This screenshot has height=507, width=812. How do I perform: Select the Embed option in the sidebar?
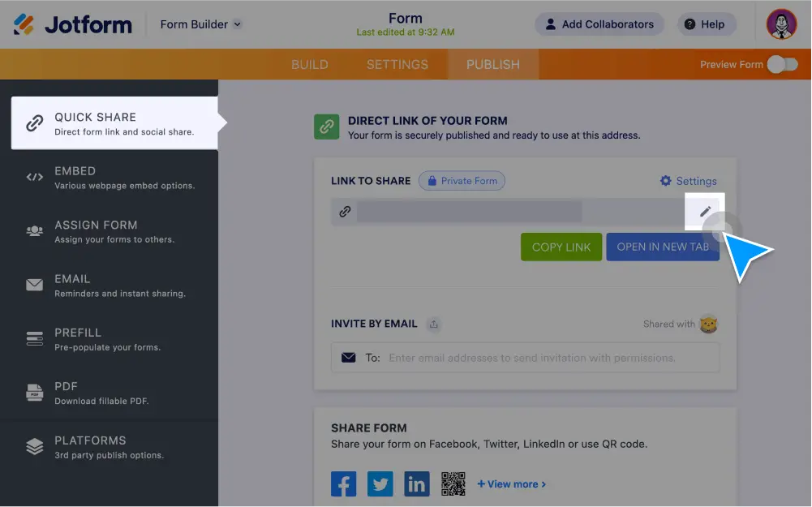click(x=75, y=176)
